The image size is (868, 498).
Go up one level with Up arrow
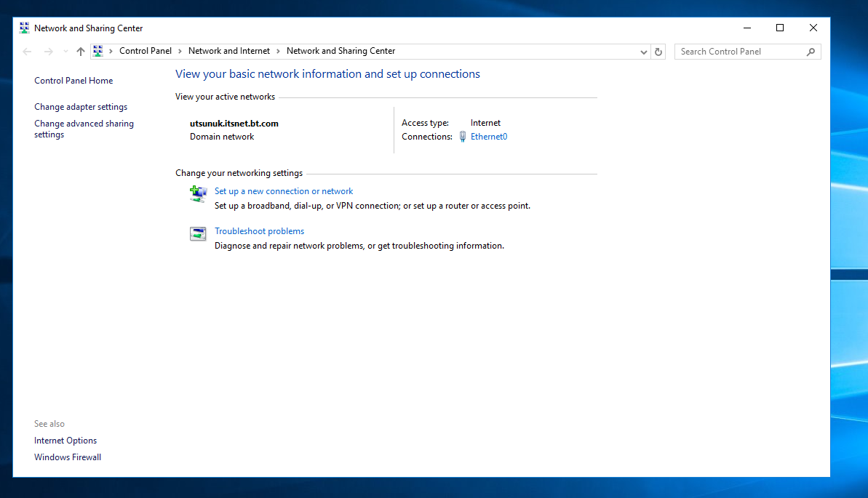pos(81,52)
